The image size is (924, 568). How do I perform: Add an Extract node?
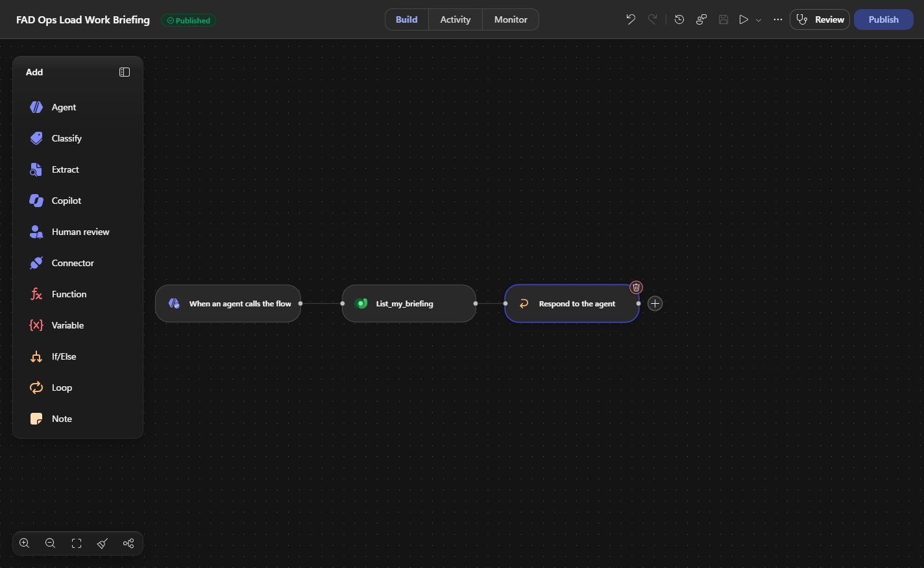coord(78,169)
